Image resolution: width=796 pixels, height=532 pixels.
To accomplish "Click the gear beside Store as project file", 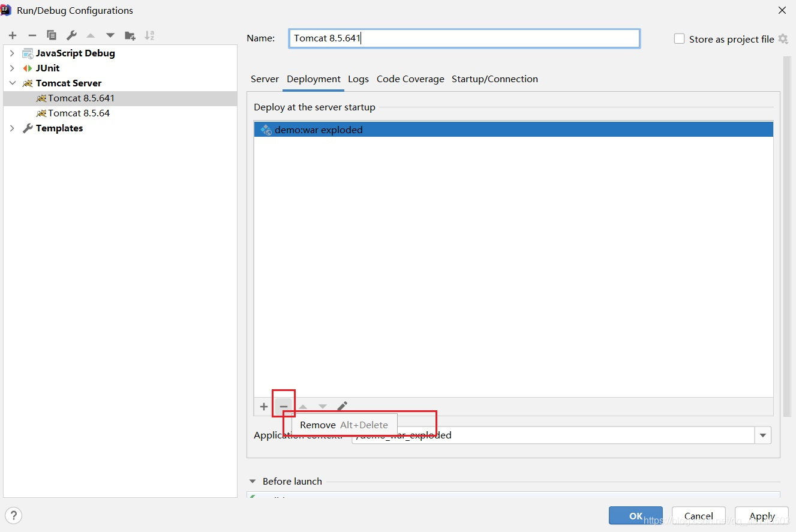I will 783,39.
